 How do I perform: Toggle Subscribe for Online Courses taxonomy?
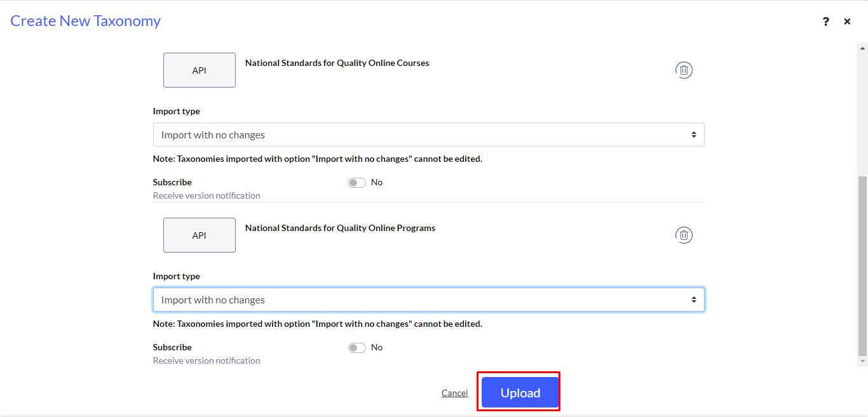pos(357,183)
